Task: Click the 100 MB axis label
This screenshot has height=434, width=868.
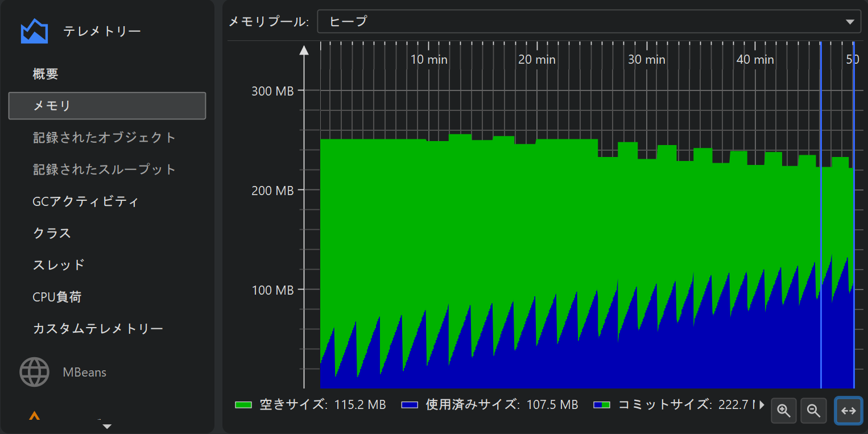Action: 272,290
